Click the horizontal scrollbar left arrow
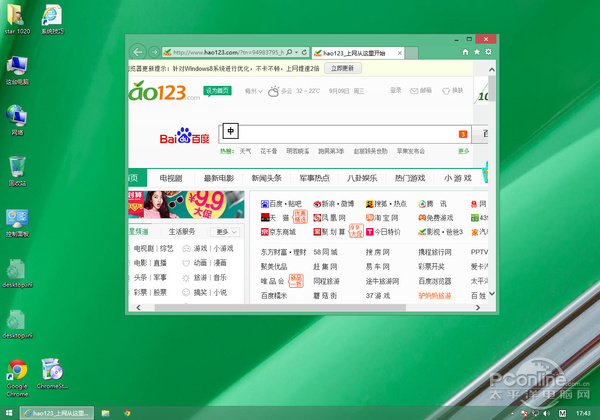The width and height of the screenshot is (600, 420). [x=138, y=308]
